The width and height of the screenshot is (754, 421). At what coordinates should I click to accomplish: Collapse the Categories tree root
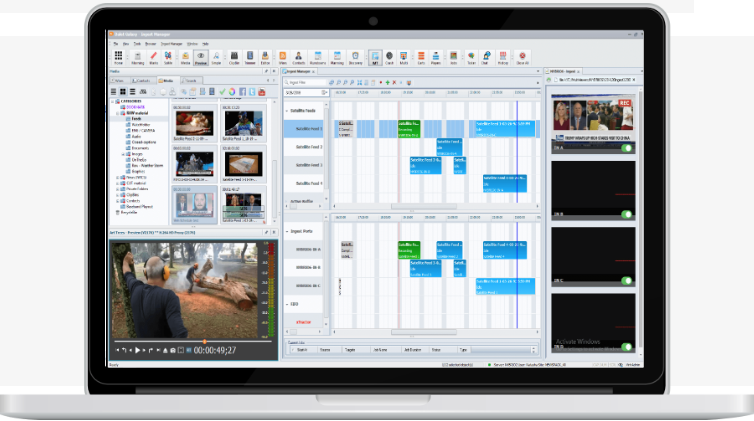click(113, 101)
